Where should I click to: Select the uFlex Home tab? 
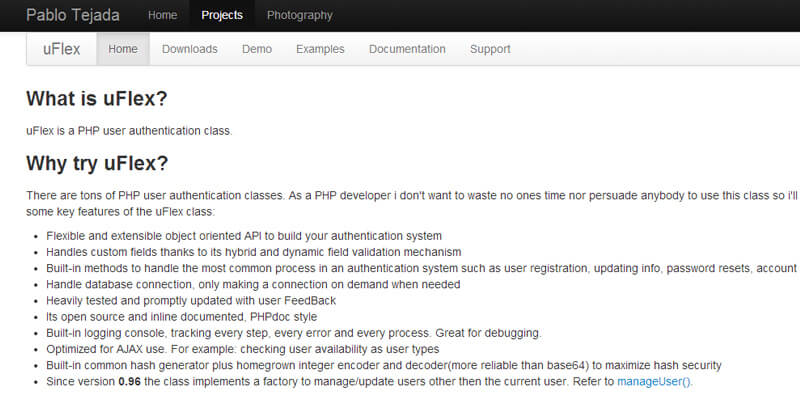[123, 49]
